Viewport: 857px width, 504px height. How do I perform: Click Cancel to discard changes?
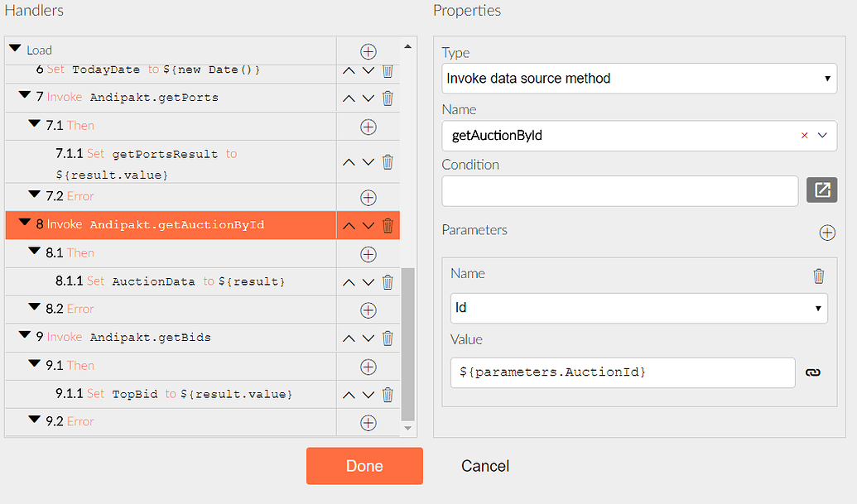(x=484, y=466)
